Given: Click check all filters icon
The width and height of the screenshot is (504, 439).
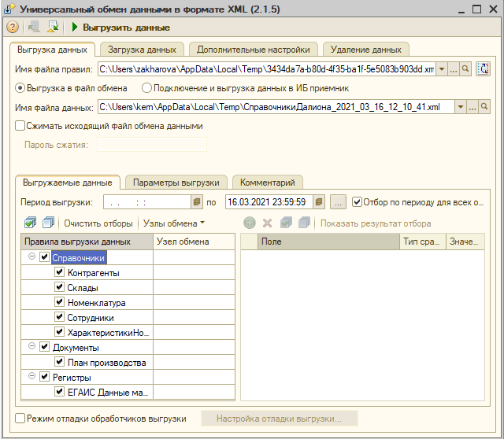Looking at the screenshot, I should point(286,223).
